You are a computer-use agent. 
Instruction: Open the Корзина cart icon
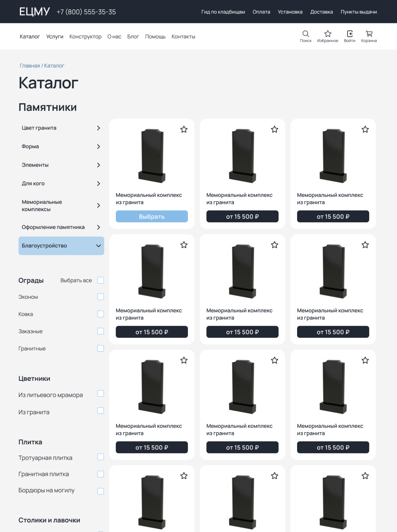click(x=369, y=36)
